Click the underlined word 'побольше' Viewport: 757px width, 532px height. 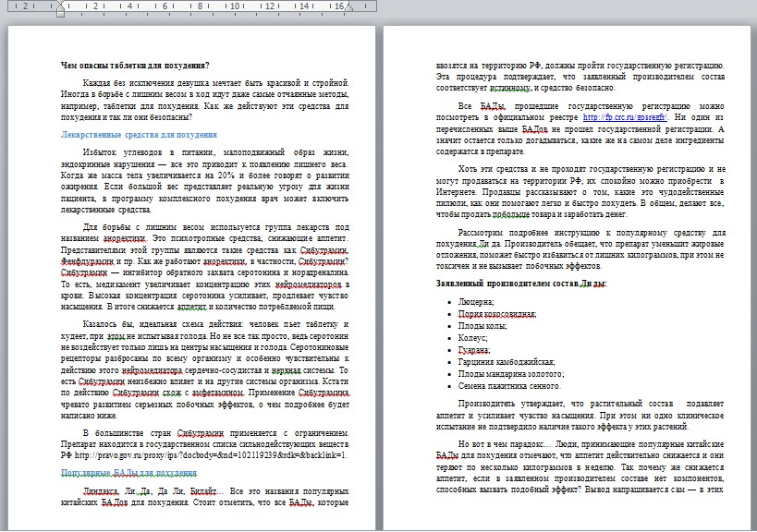pyautogui.click(x=510, y=214)
